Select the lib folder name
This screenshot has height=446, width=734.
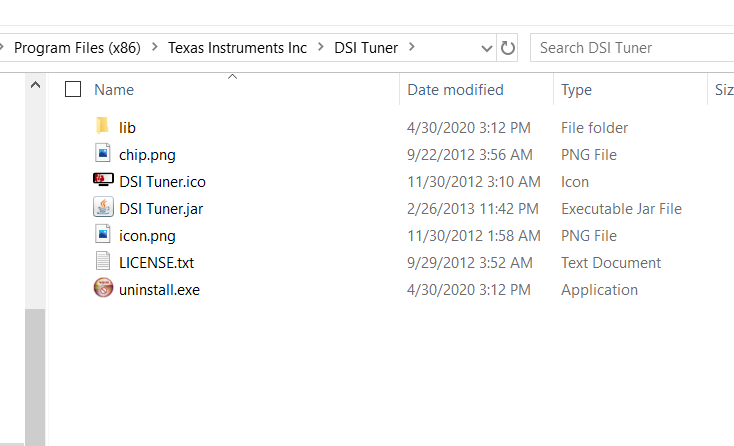[x=127, y=128]
